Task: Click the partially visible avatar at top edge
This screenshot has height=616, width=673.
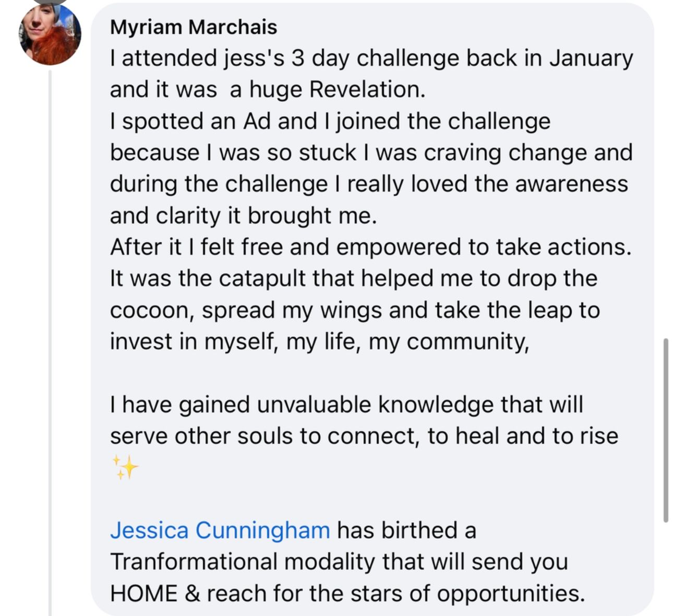Action: [x=50, y=2]
